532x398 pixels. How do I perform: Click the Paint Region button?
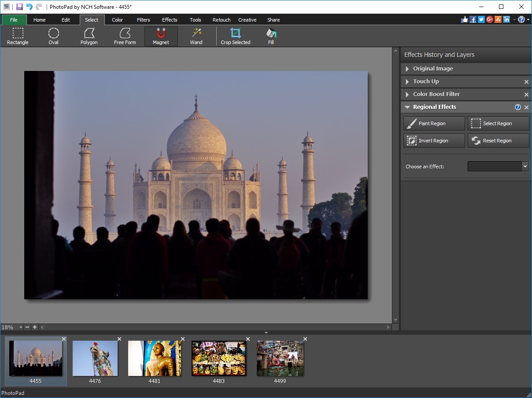(433, 123)
